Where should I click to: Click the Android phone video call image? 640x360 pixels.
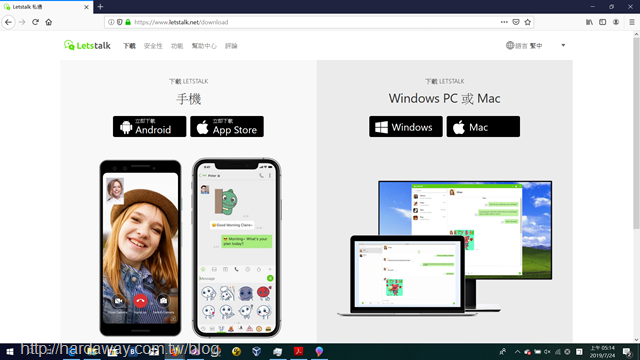(140, 248)
